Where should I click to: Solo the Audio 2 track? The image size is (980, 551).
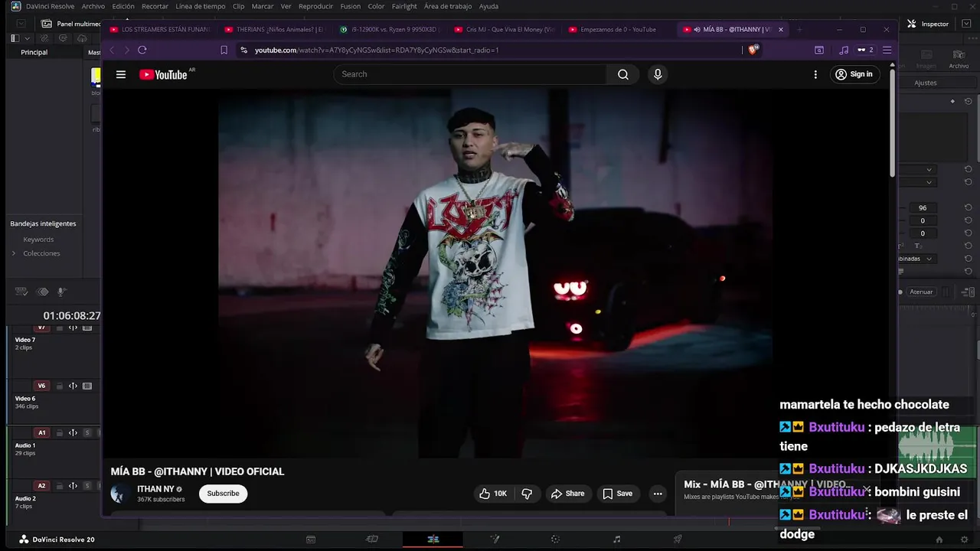tap(87, 486)
